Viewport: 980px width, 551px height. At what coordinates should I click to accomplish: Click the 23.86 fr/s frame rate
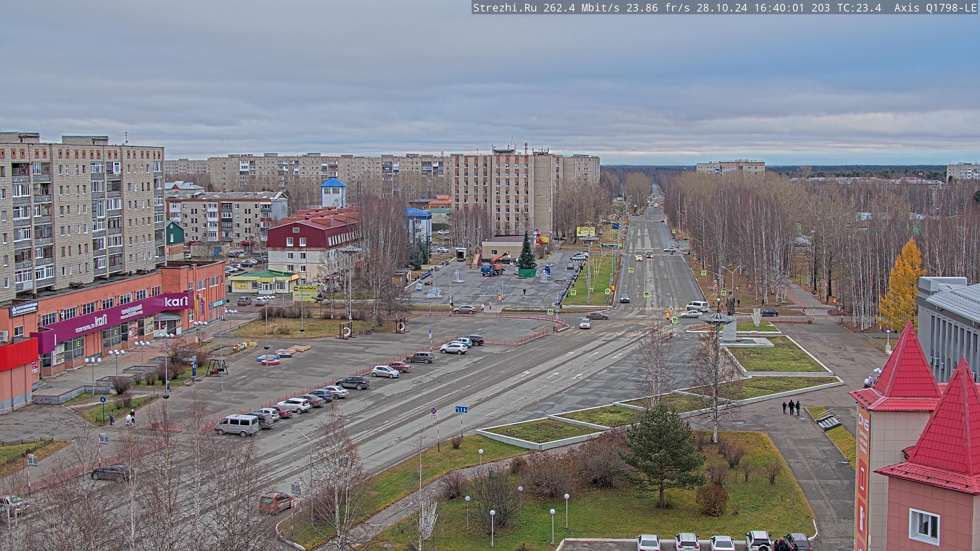click(x=658, y=8)
